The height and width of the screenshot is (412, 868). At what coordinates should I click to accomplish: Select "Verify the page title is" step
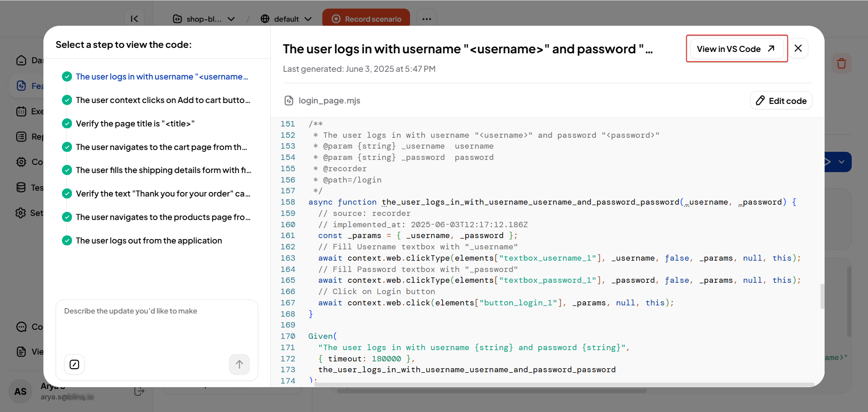point(135,123)
